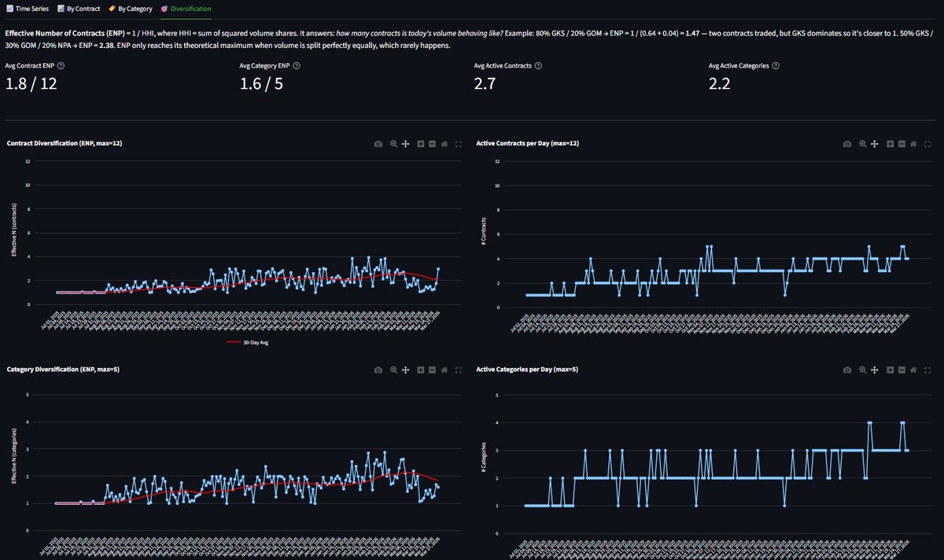Reset axes on Active Contracts per Day chart

(x=913, y=144)
